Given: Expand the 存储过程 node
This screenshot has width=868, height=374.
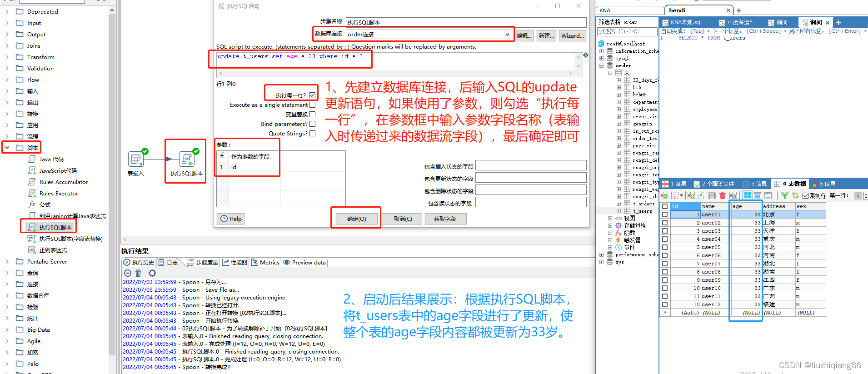Looking at the screenshot, I should [x=610, y=225].
